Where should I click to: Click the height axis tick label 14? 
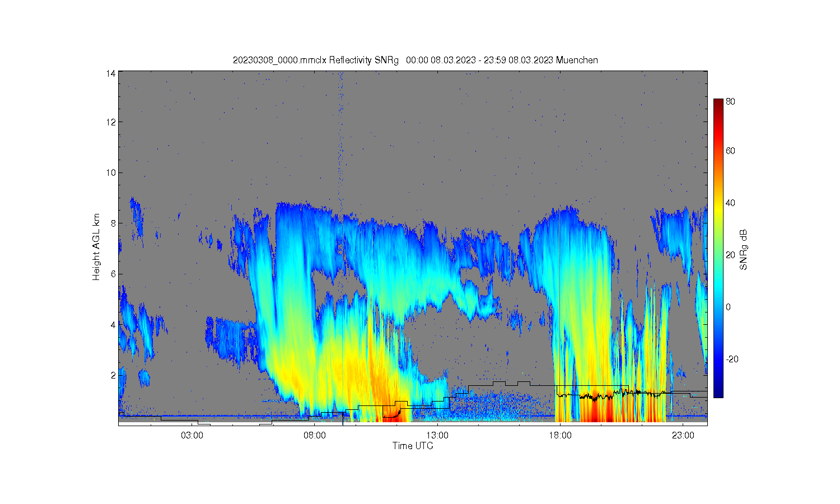pos(111,73)
